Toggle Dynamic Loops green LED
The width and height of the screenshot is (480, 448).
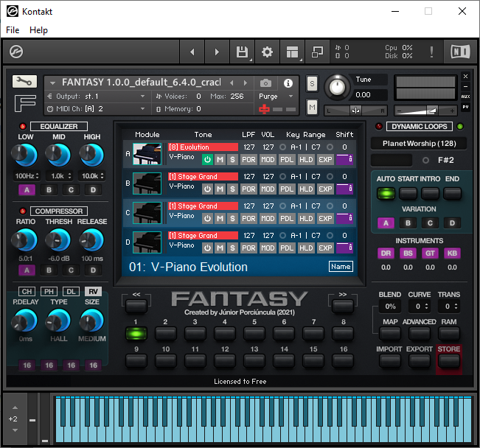(460, 127)
